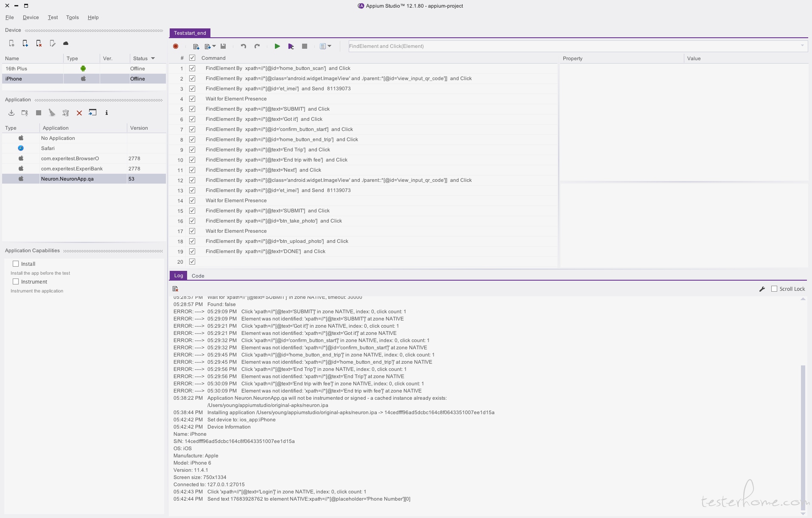Toggle the select-all checkbox in Command header
812x518 pixels.
point(192,58)
